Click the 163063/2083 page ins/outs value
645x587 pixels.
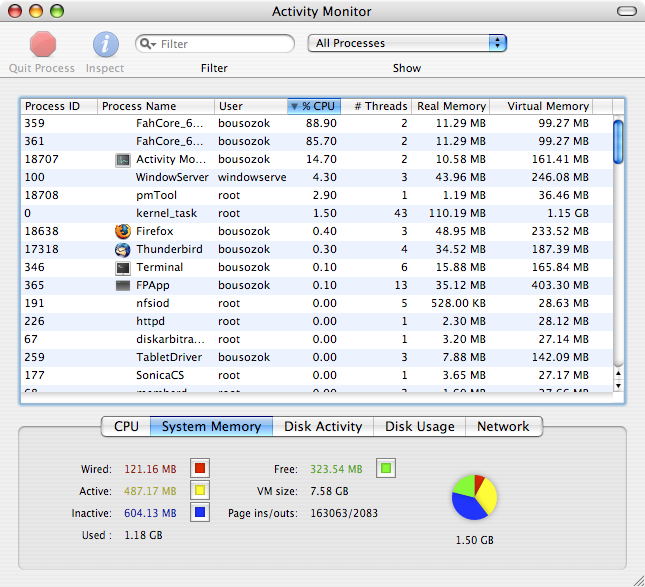pos(344,513)
